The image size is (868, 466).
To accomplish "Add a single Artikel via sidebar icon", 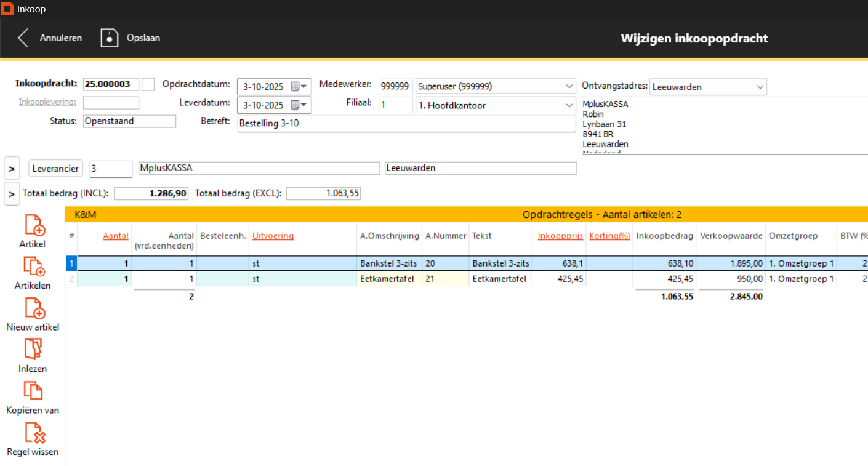I will [34, 225].
